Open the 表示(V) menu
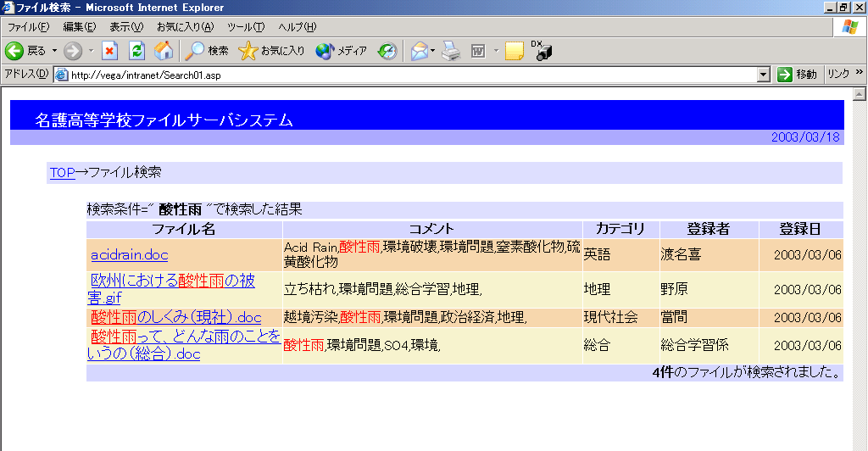The image size is (868, 451). [126, 26]
